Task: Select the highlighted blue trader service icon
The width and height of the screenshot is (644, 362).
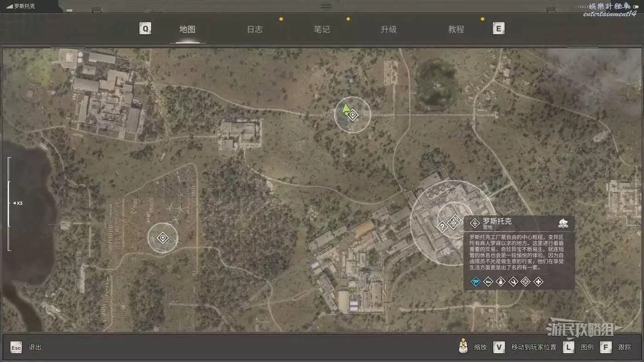Action: click(476, 282)
